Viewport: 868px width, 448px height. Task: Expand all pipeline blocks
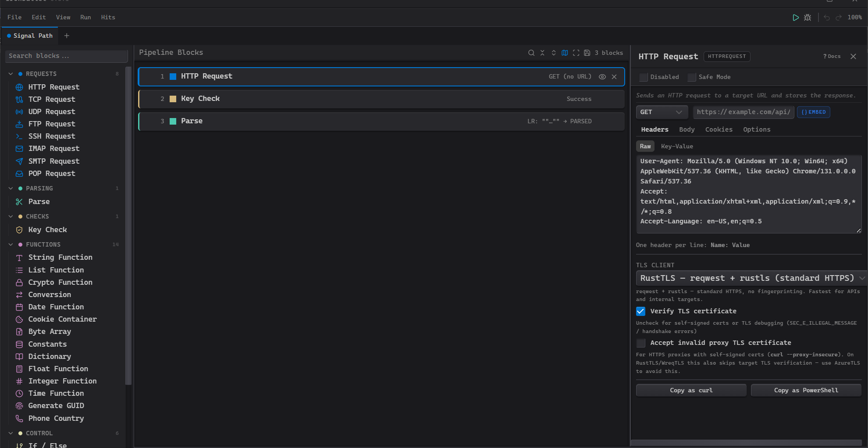coord(554,53)
